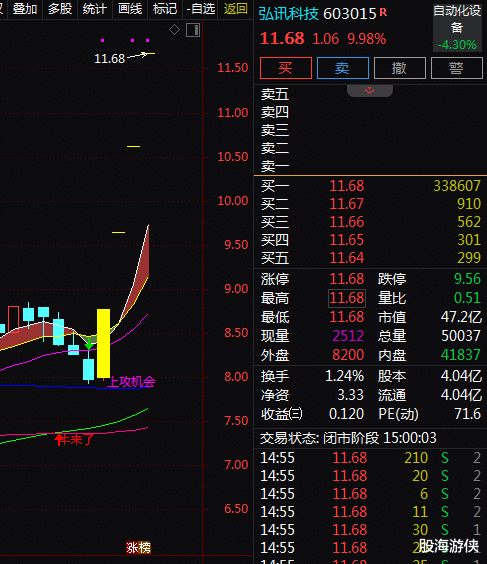Click -自选 to remove from watchlist

click(x=200, y=9)
